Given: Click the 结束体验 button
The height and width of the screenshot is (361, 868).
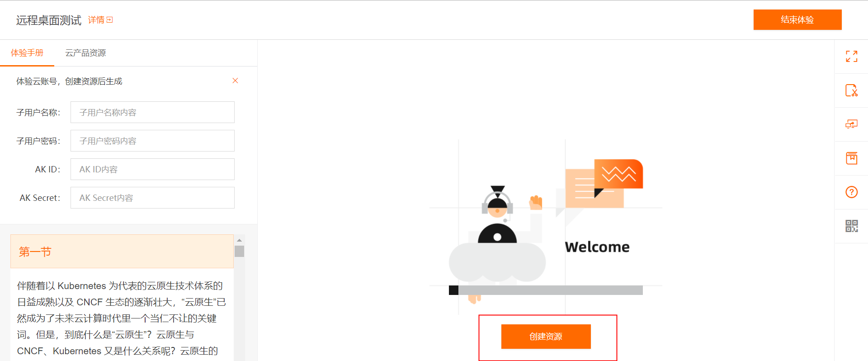Looking at the screenshot, I should [797, 20].
